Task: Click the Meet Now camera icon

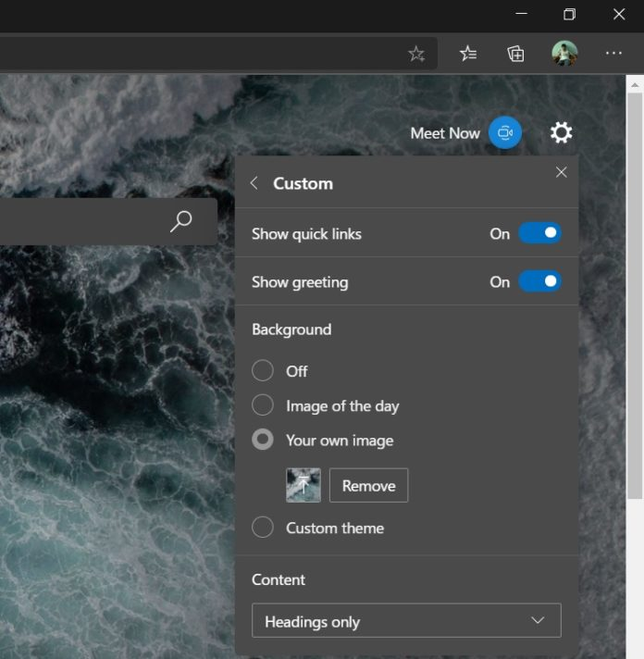Action: (x=505, y=133)
